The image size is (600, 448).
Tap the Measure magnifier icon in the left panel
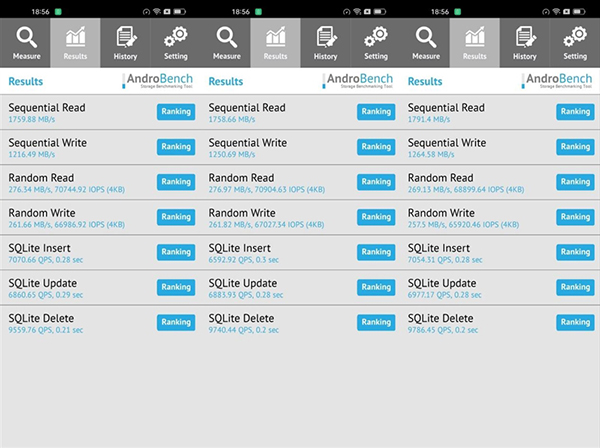(x=25, y=37)
